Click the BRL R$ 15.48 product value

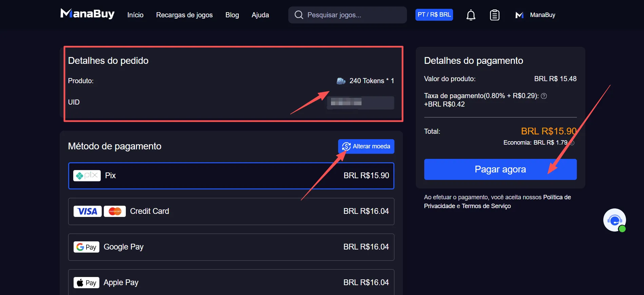coord(555,79)
